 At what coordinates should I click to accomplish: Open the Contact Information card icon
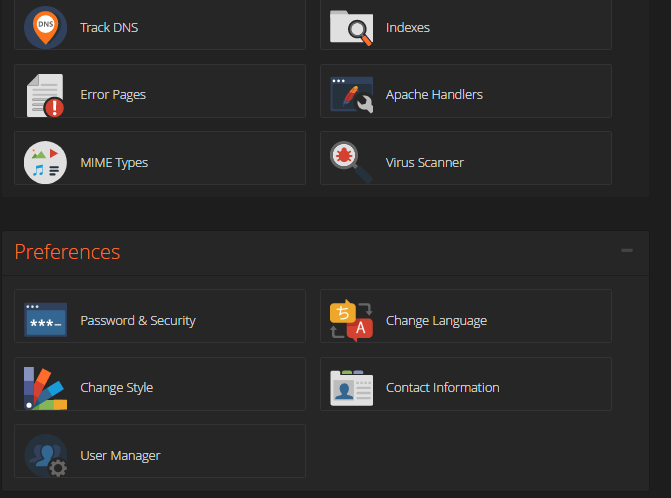tap(351, 388)
